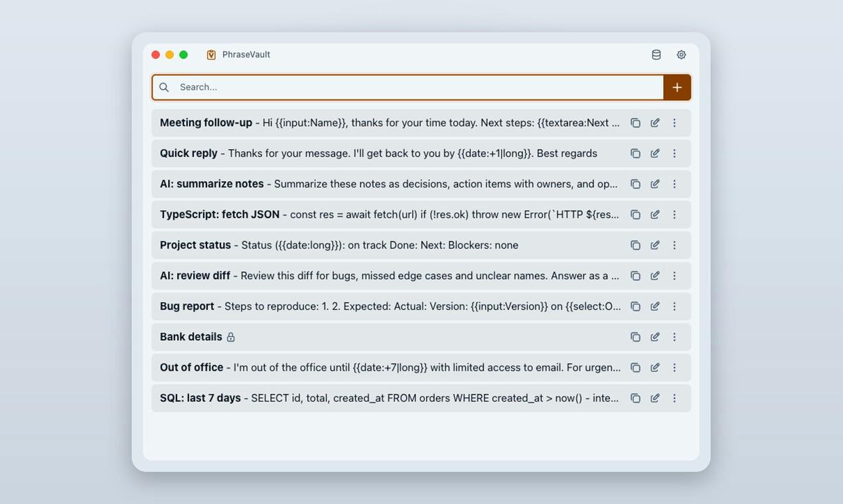Screen dimensions: 843x504
Task: Open more options for Quick reply
Action: pyautogui.click(x=674, y=153)
